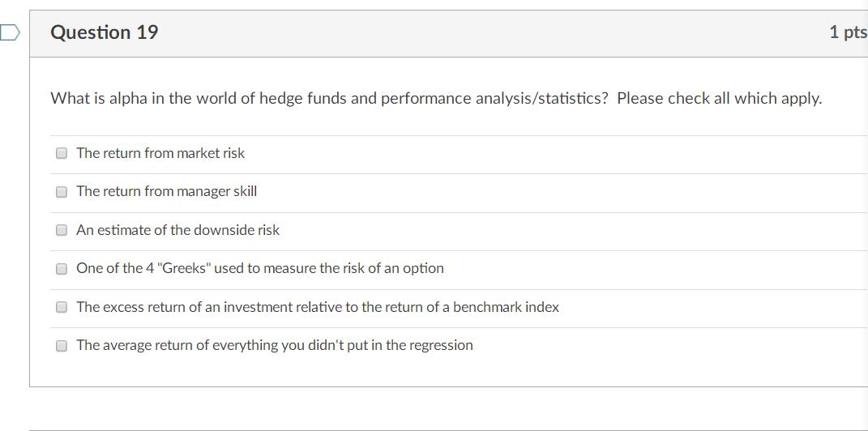Toggle the "average return of everything" checkbox

coord(62,346)
